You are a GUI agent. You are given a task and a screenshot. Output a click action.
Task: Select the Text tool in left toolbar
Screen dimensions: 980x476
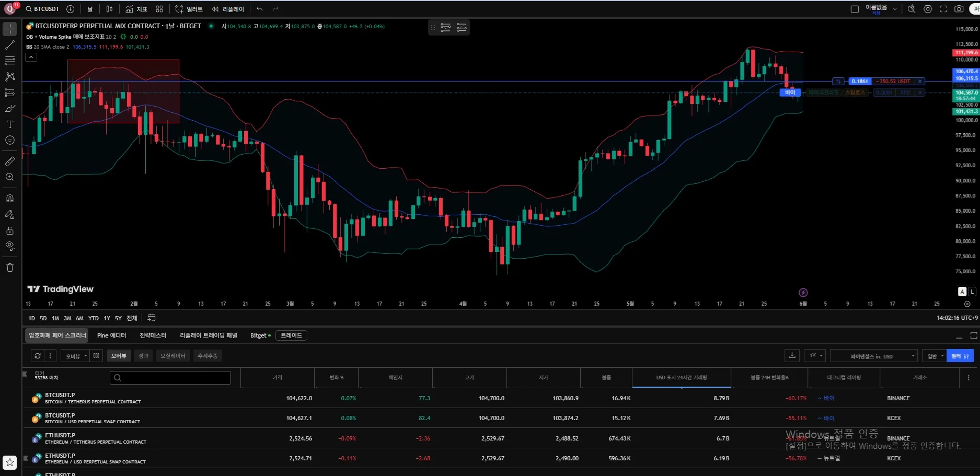[x=10, y=124]
